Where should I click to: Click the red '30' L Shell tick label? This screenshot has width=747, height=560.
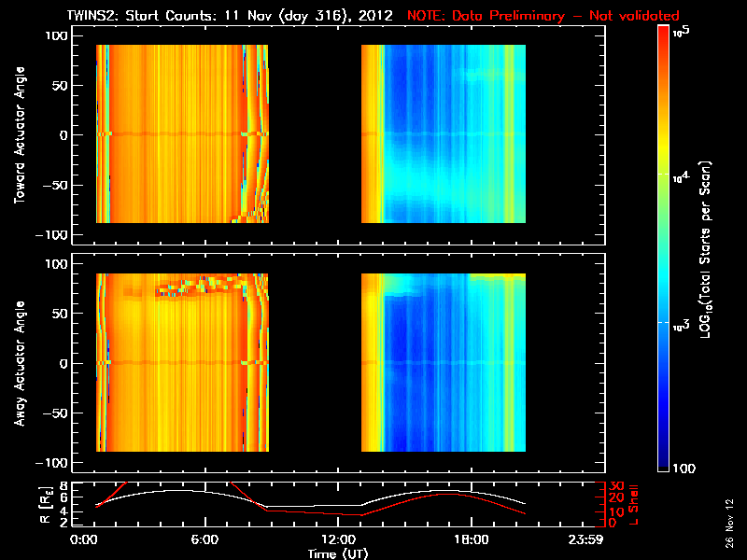pos(616,486)
